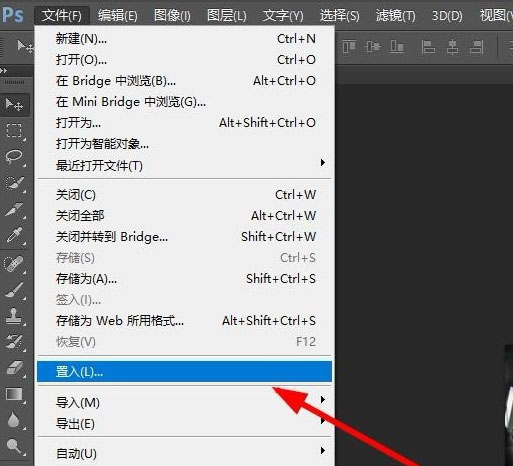This screenshot has height=466, width=513.
Task: Select the History Brush tool
Action: coord(14,342)
